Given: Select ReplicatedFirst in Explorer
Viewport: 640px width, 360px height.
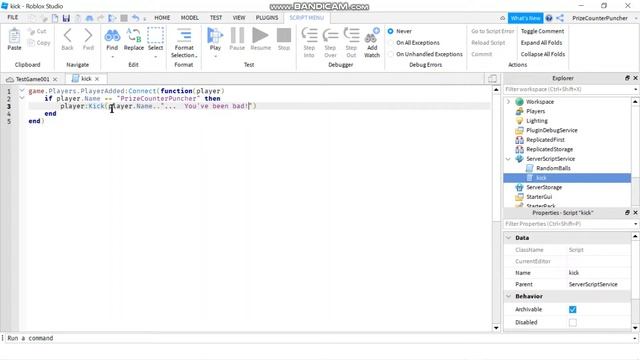Looking at the screenshot, I should (x=545, y=140).
